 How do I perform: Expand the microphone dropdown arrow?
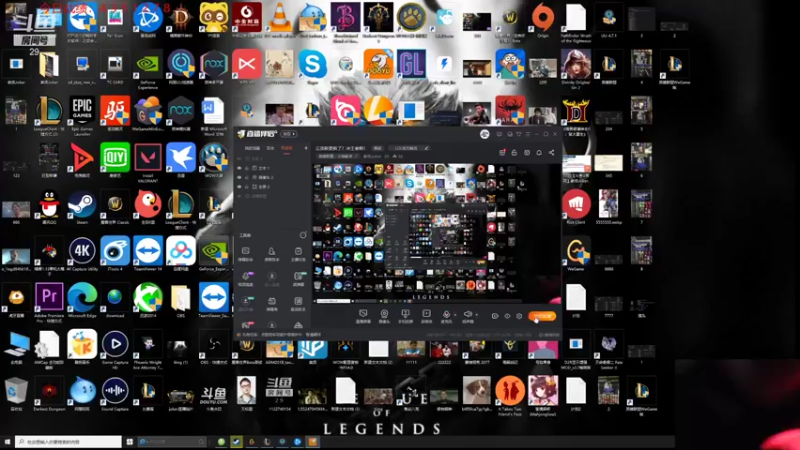point(455,315)
